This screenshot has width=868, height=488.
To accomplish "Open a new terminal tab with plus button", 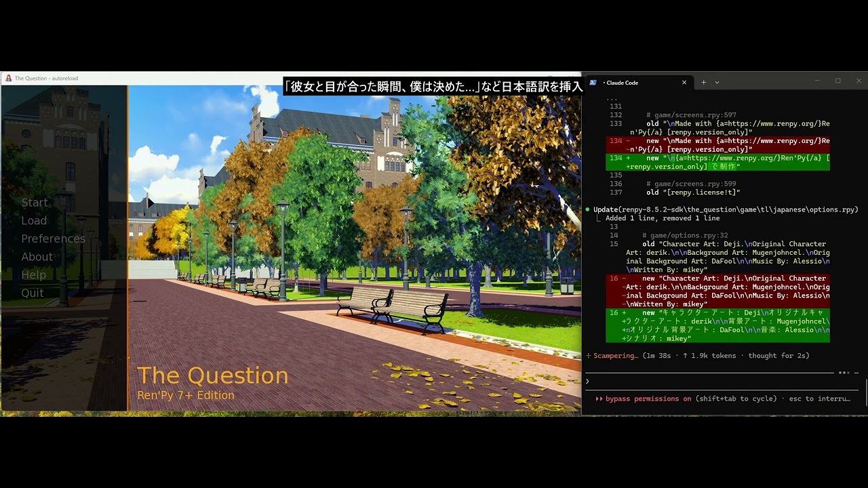I will (x=703, y=82).
